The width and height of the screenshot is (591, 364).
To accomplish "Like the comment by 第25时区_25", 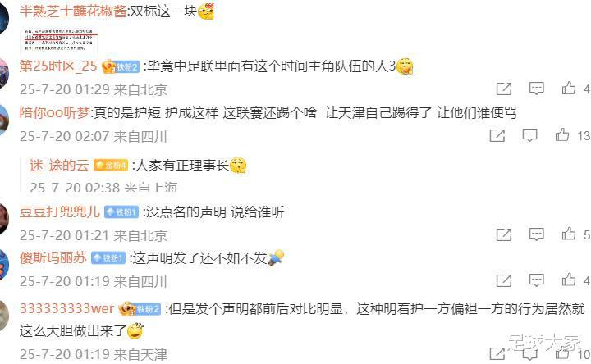I will pyautogui.click(x=568, y=89).
